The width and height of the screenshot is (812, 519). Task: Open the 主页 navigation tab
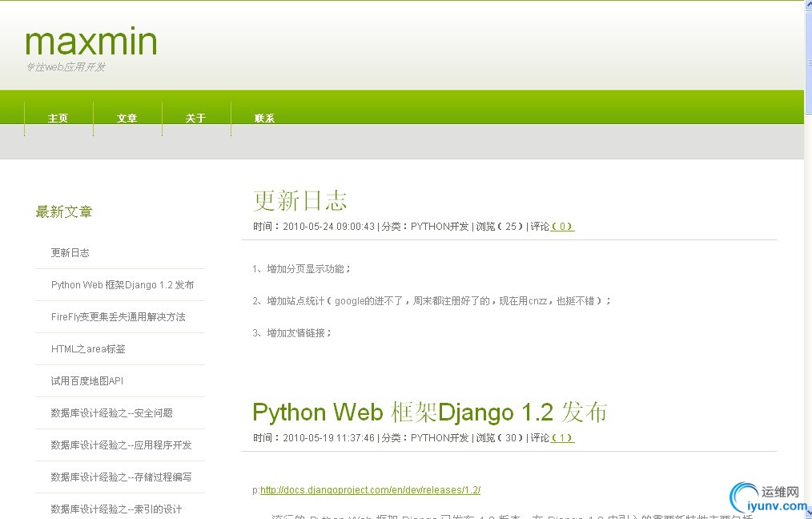[x=58, y=118]
